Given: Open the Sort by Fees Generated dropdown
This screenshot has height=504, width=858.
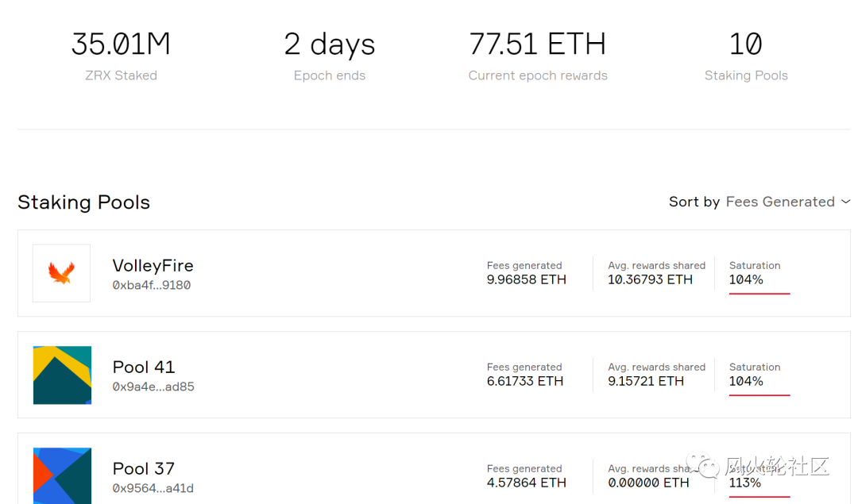Looking at the screenshot, I should (779, 202).
